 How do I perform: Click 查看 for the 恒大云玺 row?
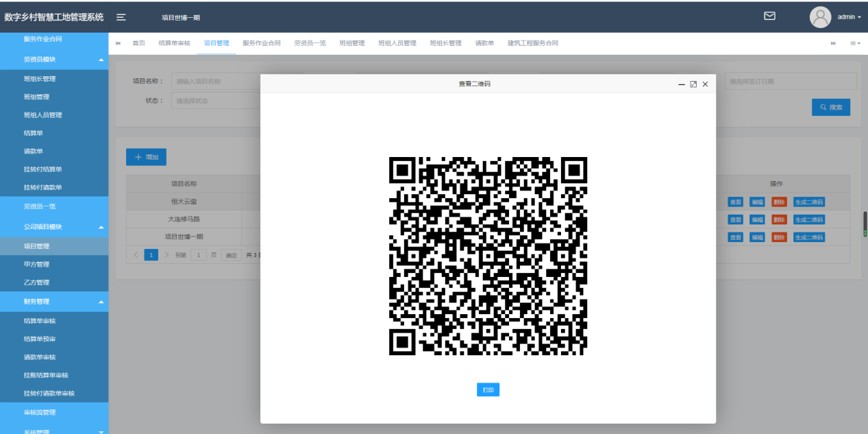pos(735,202)
